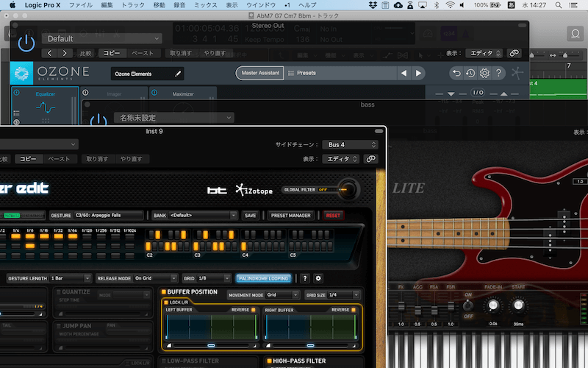Screen dimensions: 588x368
Task: Edit Ozone Elements preset name pencil icon
Action: pyautogui.click(x=178, y=74)
